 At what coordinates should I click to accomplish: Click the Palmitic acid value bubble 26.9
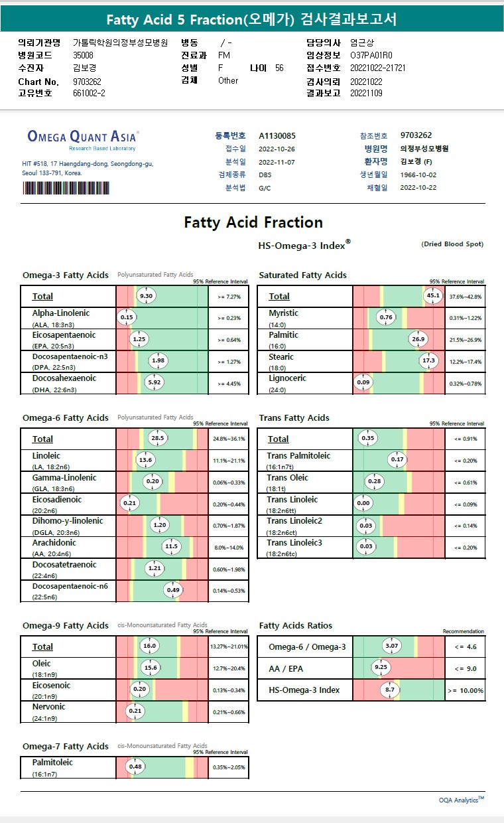(418, 339)
